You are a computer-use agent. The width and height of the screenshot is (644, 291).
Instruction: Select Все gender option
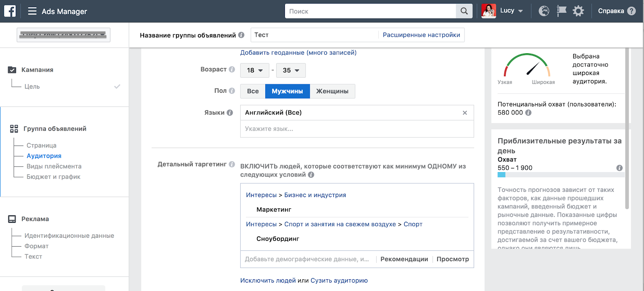pos(253,91)
